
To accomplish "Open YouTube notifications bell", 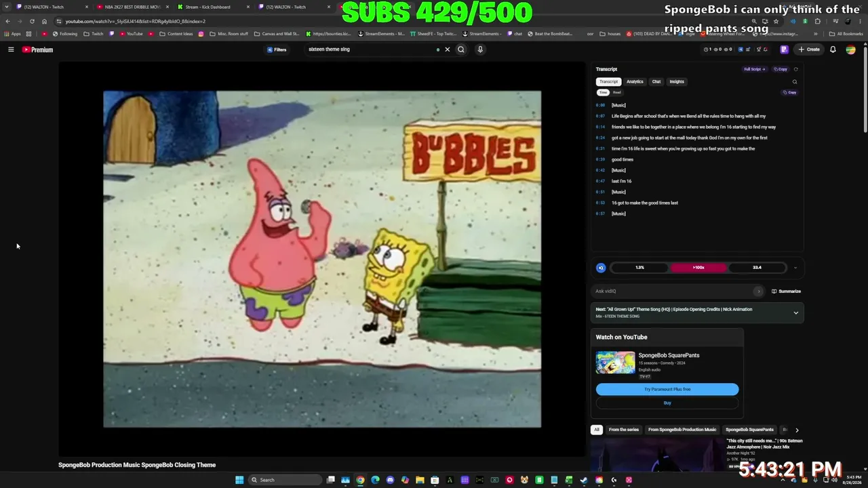I will 833,49.
